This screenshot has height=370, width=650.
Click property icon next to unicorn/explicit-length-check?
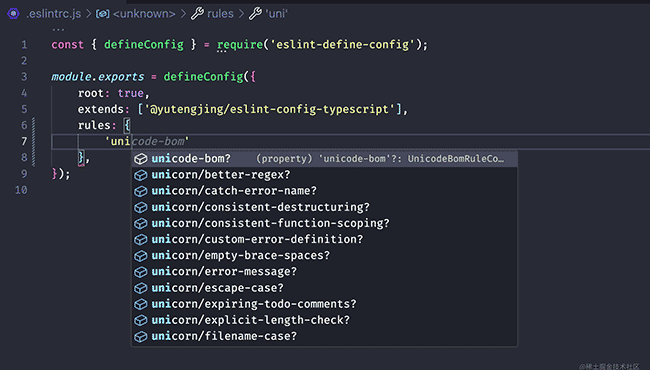pyautogui.click(x=141, y=321)
